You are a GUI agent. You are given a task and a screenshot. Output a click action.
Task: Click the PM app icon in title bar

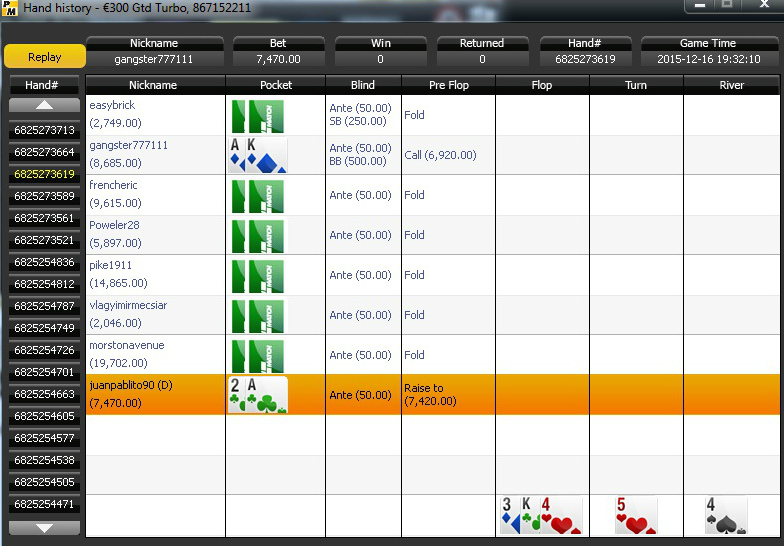(x=10, y=8)
